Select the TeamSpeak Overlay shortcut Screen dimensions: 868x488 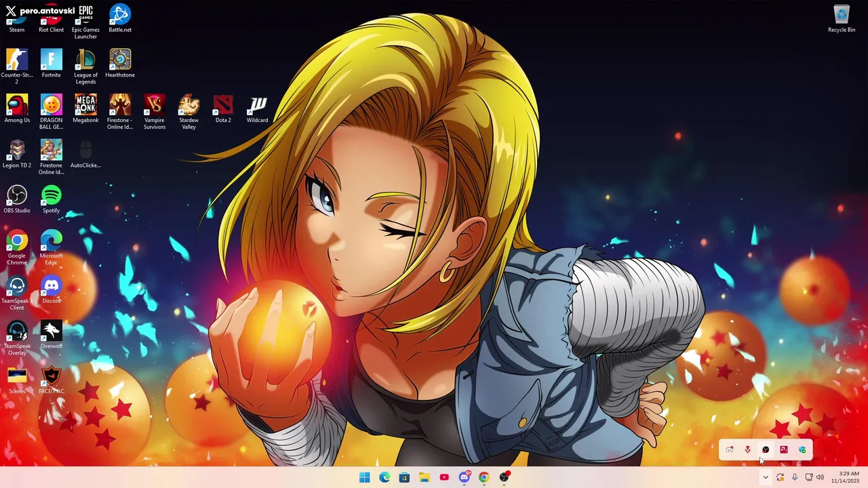coord(17,338)
